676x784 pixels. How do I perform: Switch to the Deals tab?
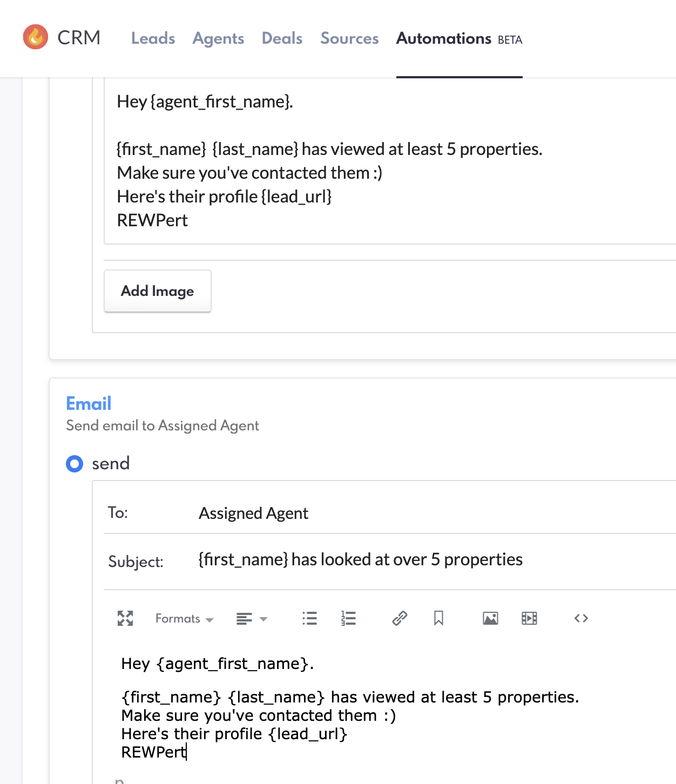coord(282,38)
